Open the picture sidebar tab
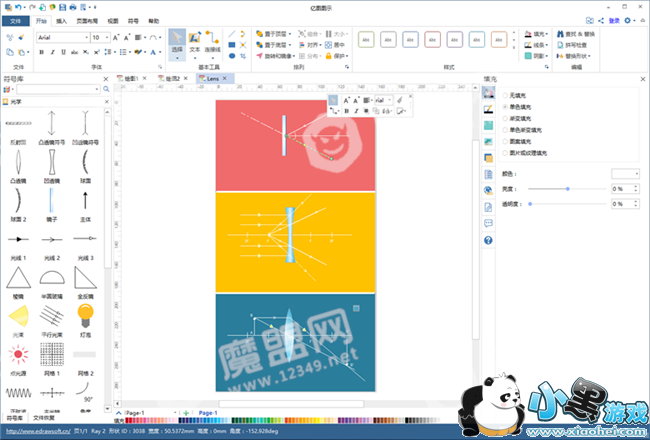This screenshot has width=650, height=440. click(x=488, y=141)
